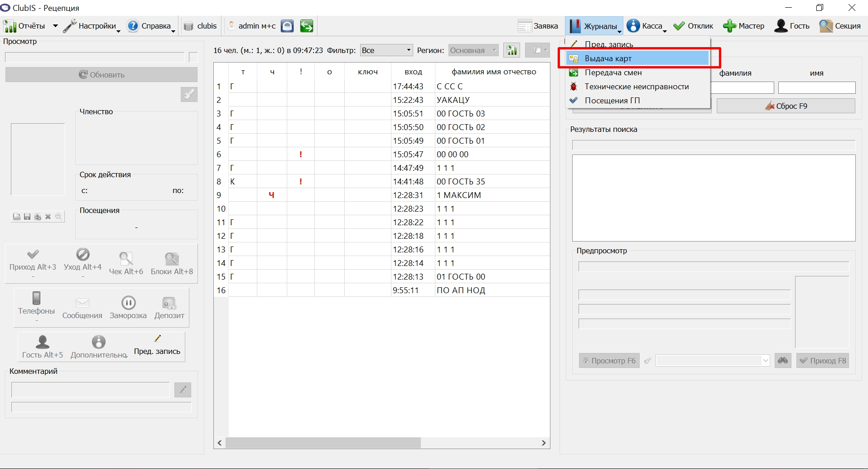Expand the combo box beside Просмотр F6
868x469 pixels.
point(713,361)
